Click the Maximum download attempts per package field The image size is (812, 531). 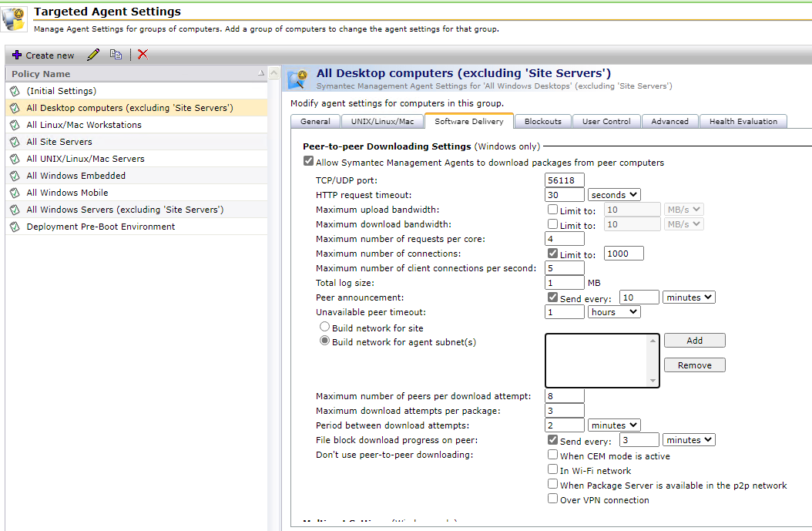tap(565, 411)
